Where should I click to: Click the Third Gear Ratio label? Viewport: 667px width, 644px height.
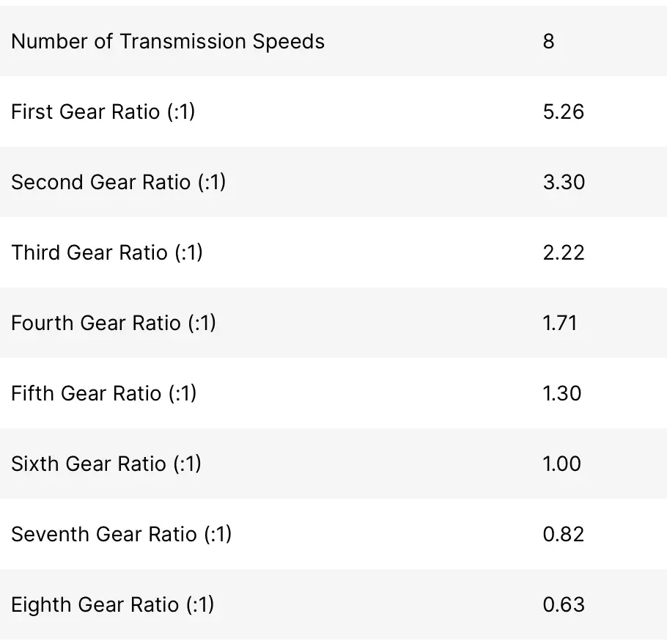[x=107, y=252]
